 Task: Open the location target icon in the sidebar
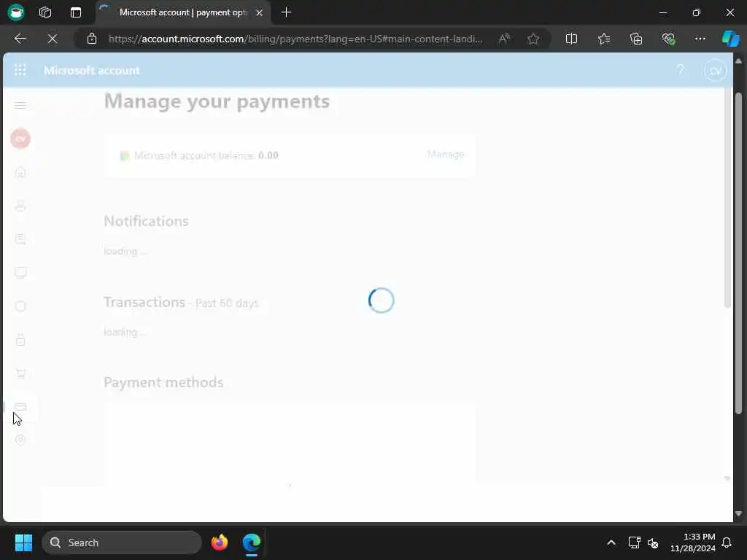pyautogui.click(x=20, y=440)
